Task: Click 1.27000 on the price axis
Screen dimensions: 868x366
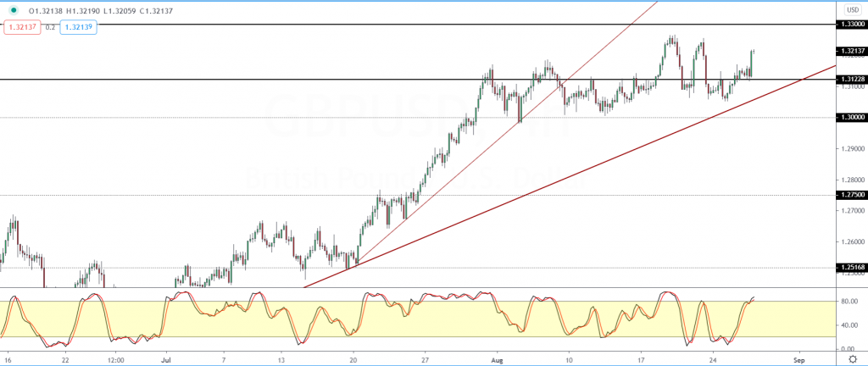Action: click(851, 211)
